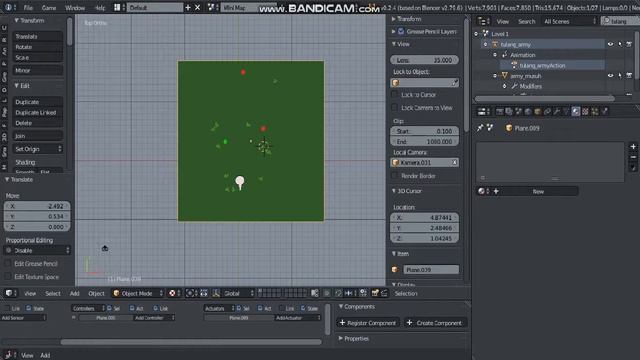Image resolution: width=640 pixels, height=360 pixels.
Task: Click the OpenGL render animation clapper icon
Action: (x=384, y=293)
